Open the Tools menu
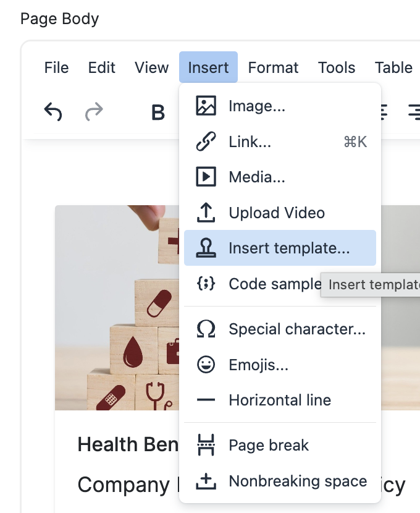 (x=337, y=67)
